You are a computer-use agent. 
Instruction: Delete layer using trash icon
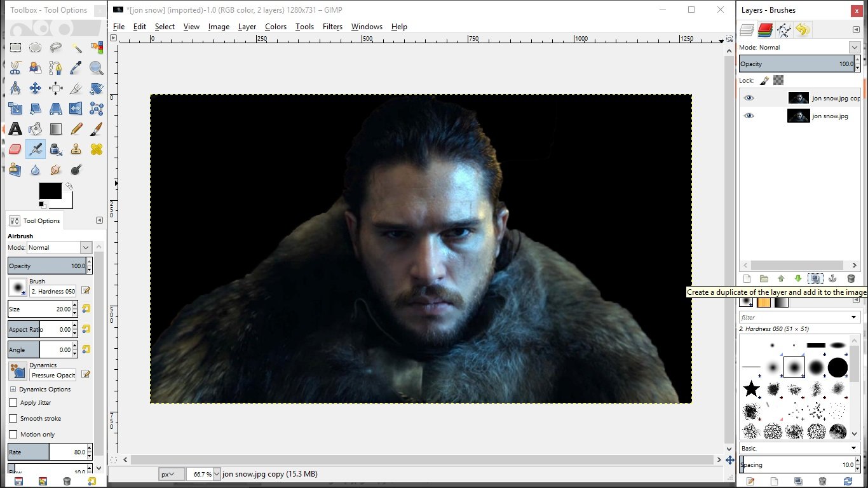[851, 279]
